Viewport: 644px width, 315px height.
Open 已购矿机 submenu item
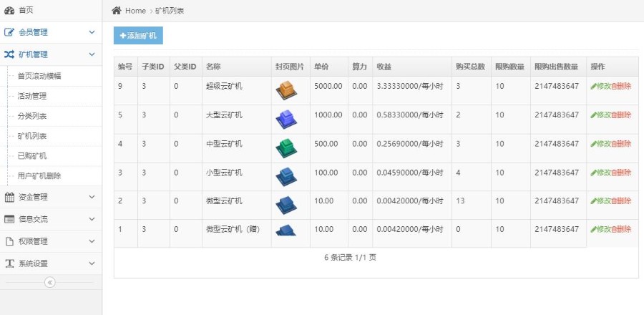(32, 156)
